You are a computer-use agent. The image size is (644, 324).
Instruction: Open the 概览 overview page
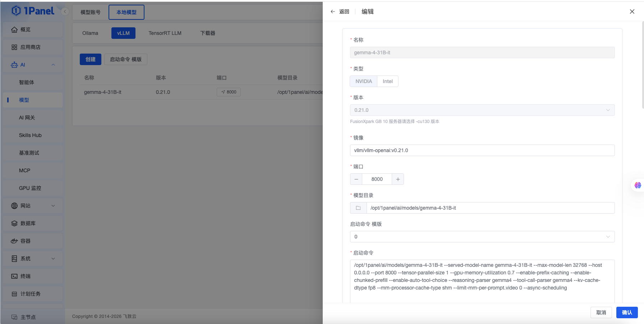[x=33, y=29]
